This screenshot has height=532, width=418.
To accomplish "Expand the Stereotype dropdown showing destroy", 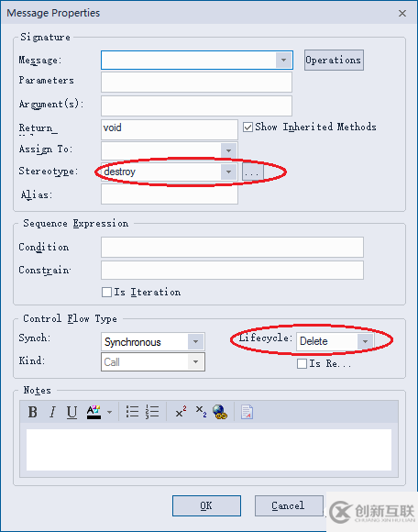I will tap(228, 172).
